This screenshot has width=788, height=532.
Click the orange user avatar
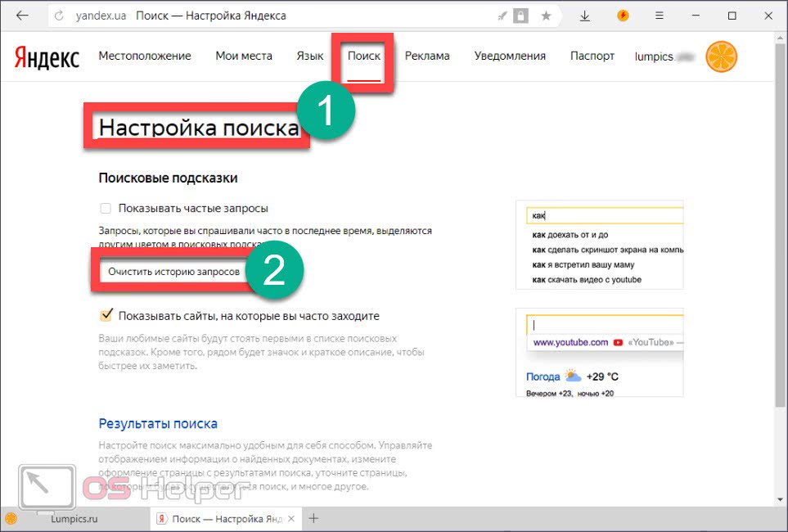tap(721, 56)
